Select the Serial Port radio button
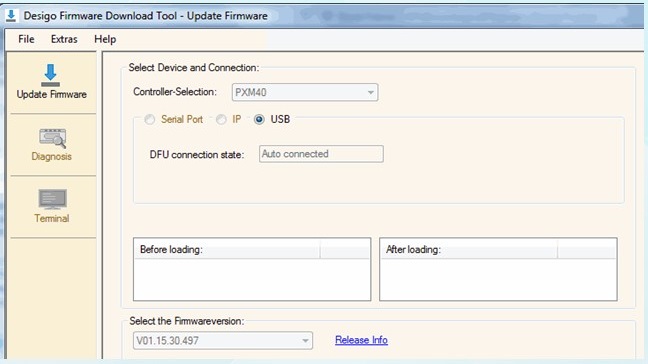The height and width of the screenshot is (364, 648). (x=150, y=119)
